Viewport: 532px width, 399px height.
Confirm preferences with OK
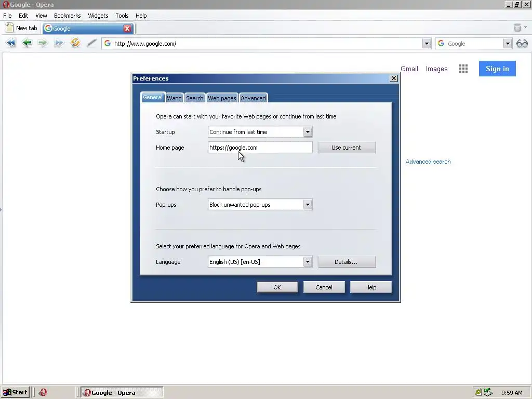click(x=277, y=287)
